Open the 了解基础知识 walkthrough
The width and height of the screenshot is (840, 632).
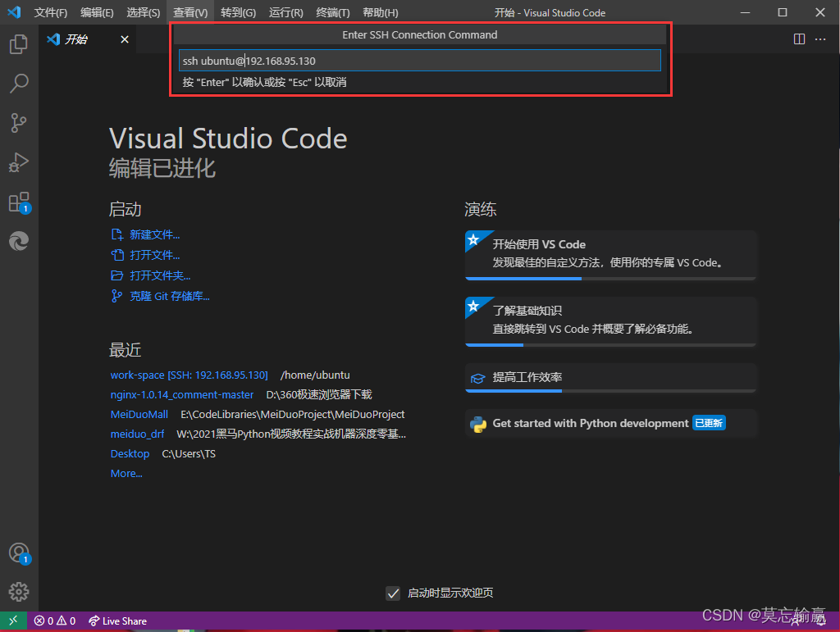click(610, 321)
